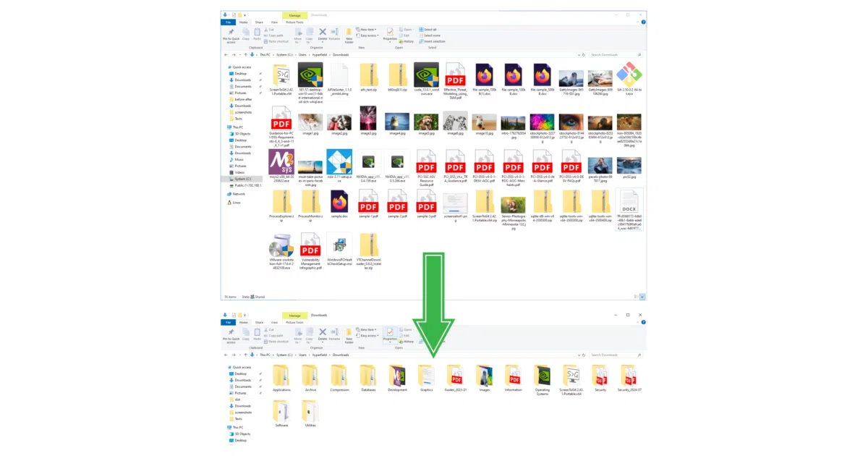This screenshot has width=868, height=456.
Task: Click the Paste ribbon icon in upper window
Action: [257, 34]
